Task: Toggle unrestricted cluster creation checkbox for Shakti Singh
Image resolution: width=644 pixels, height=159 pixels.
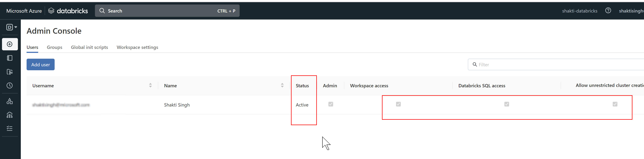Action: [615, 104]
